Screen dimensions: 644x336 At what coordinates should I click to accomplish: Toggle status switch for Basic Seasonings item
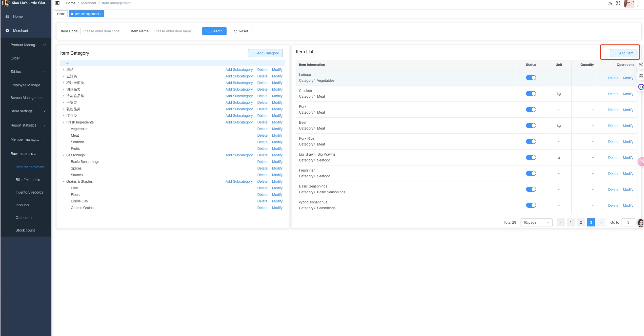point(531,189)
